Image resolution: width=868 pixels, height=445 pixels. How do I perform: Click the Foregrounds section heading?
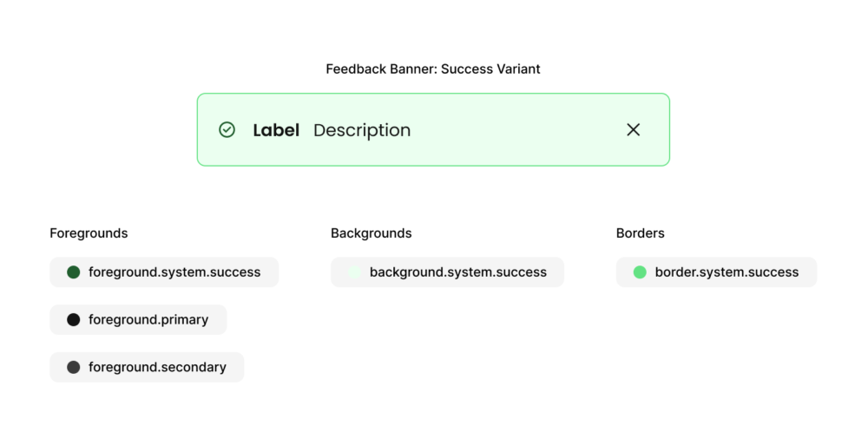[89, 233]
